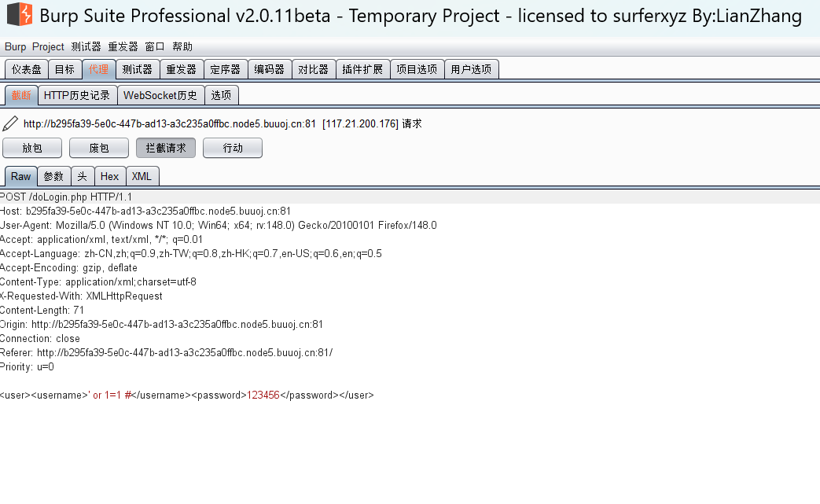Click the Connection: close line
Viewport: 820px width, 504px height.
tap(40, 338)
